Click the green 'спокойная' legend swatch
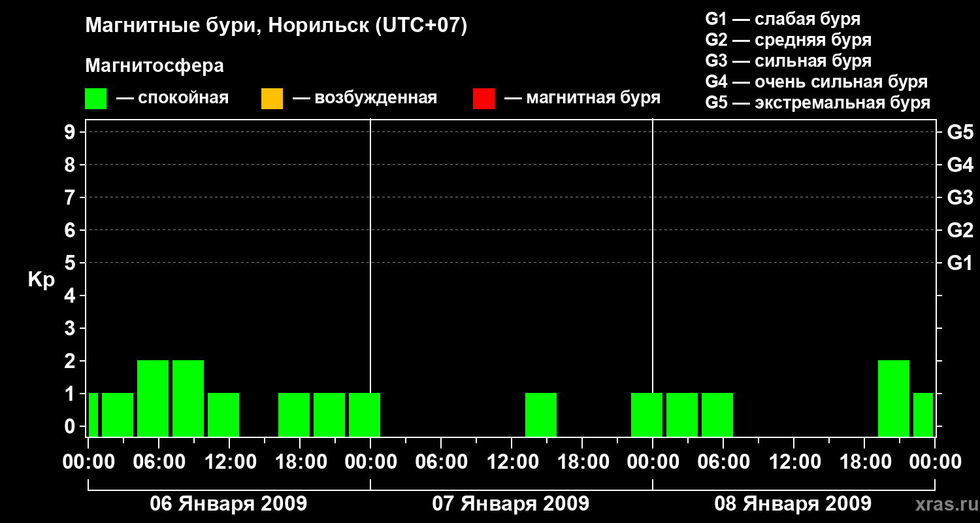Viewport: 980px width, 523px height. click(96, 99)
